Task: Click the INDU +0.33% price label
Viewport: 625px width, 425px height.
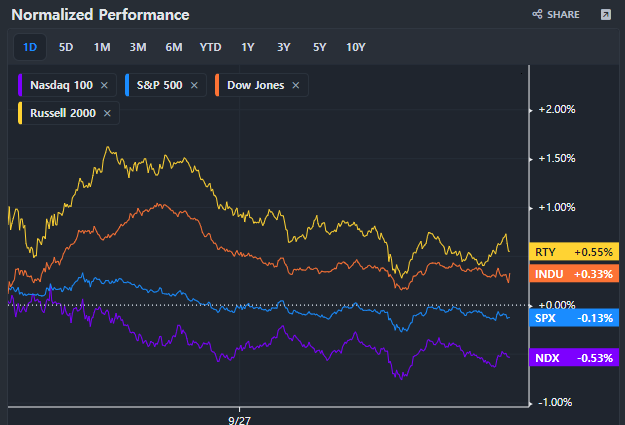Action: (574, 273)
